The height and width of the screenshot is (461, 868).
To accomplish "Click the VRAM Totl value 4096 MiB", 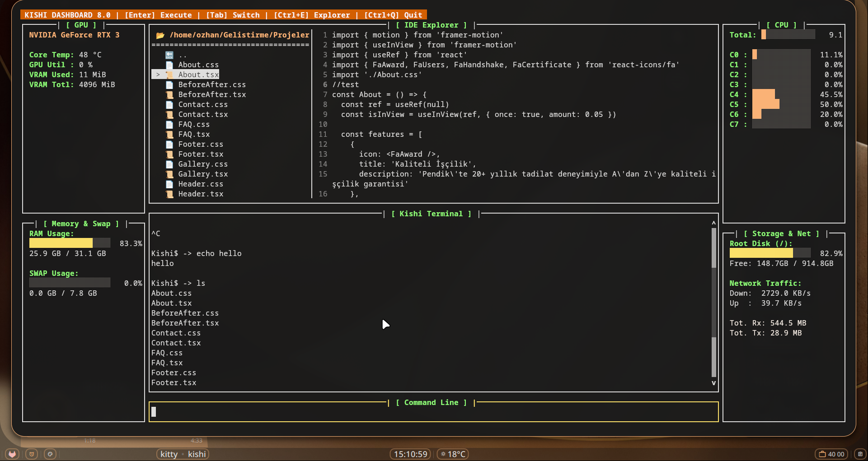I will click(x=97, y=85).
